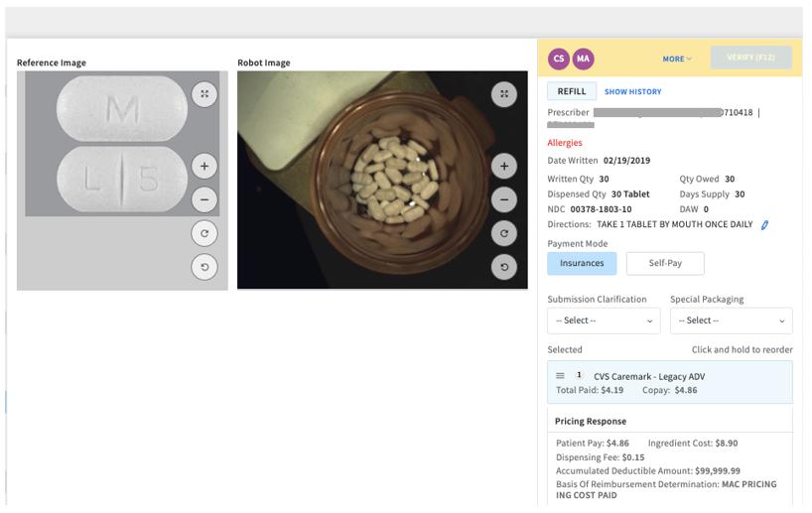
Task: Switch payment mode to Self-Pay
Action: coord(665,263)
